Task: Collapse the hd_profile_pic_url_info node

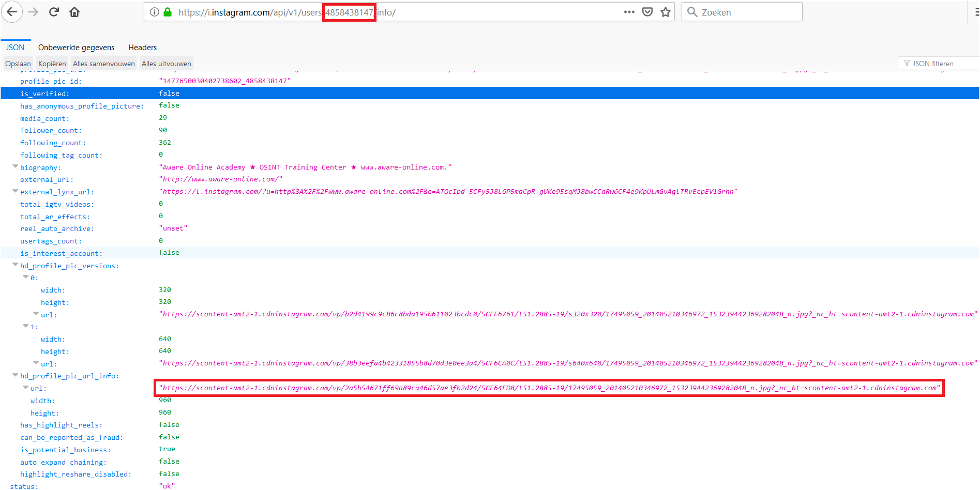Action: (15, 375)
